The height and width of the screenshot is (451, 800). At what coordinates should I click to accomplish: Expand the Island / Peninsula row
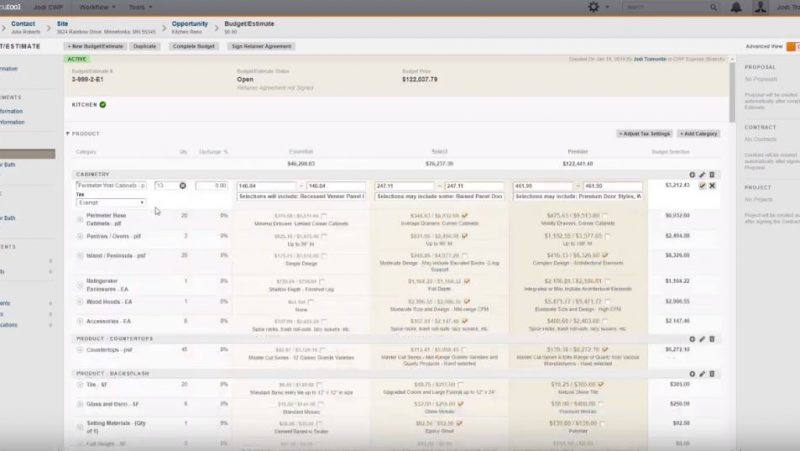[80, 257]
